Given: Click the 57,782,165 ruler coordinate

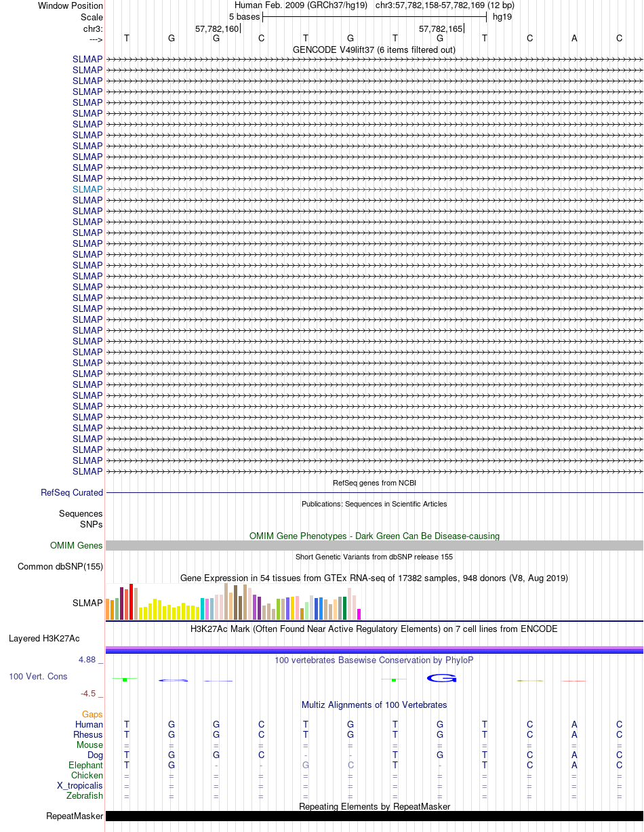Looking at the screenshot, I should coord(441,28).
